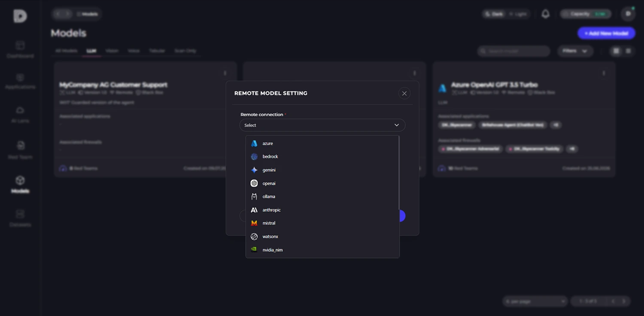Select the mistral provider icon

pos(254,223)
